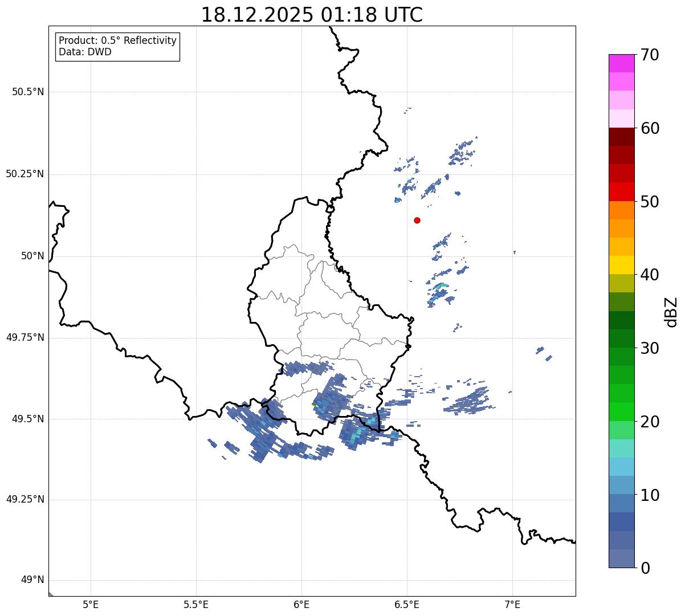Click the '49.5°N' latitude label
The height and width of the screenshot is (616, 685).
pyautogui.click(x=28, y=419)
